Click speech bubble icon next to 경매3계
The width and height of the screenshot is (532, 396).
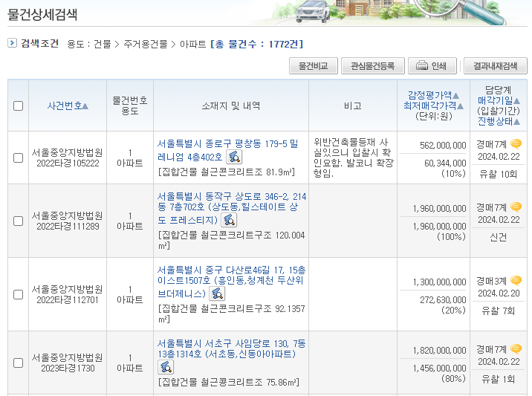pyautogui.click(x=516, y=281)
